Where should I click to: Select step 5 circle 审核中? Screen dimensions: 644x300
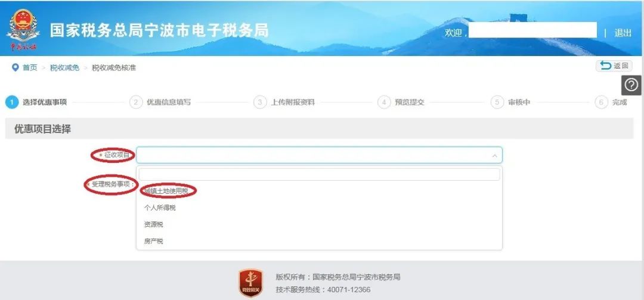coord(497,103)
